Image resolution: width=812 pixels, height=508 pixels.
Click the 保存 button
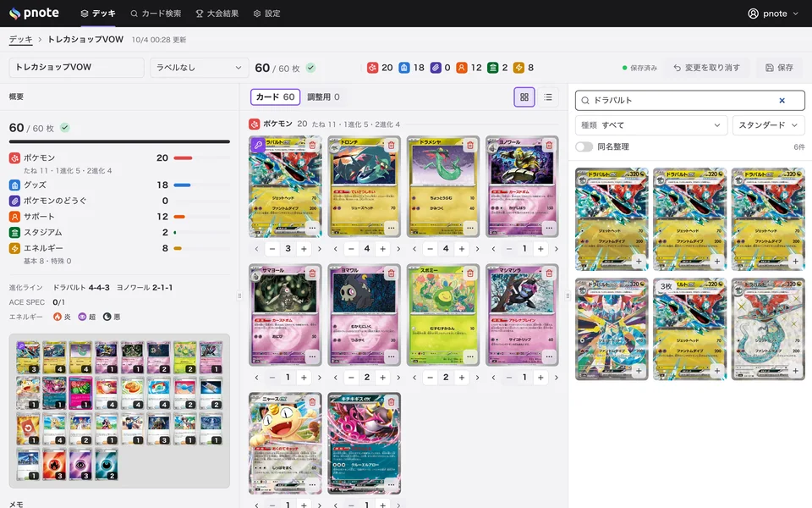tap(779, 68)
